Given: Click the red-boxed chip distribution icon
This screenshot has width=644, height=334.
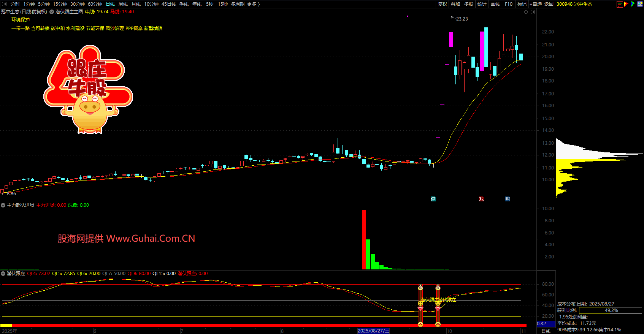Looking at the screenshot, I should (x=620, y=4).
